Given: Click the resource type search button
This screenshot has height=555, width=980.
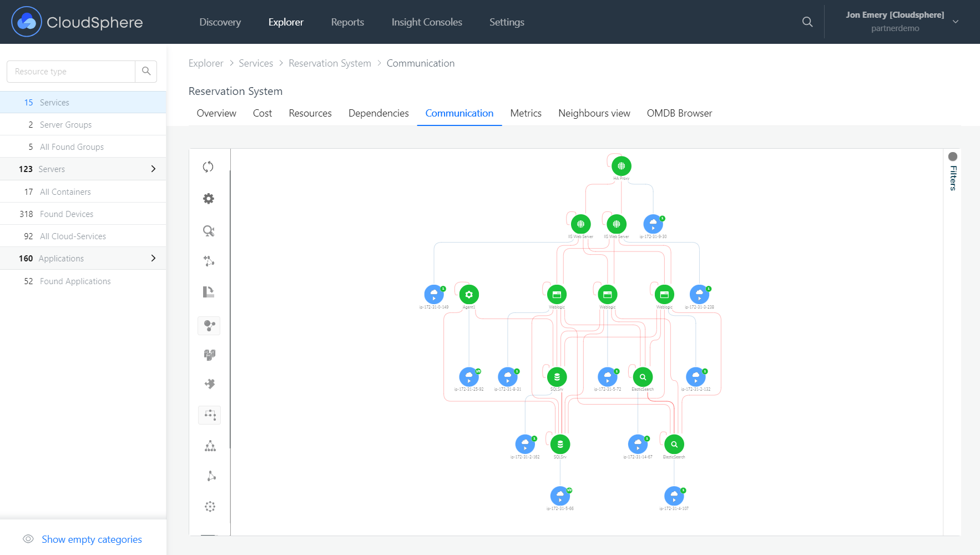Looking at the screenshot, I should 146,72.
